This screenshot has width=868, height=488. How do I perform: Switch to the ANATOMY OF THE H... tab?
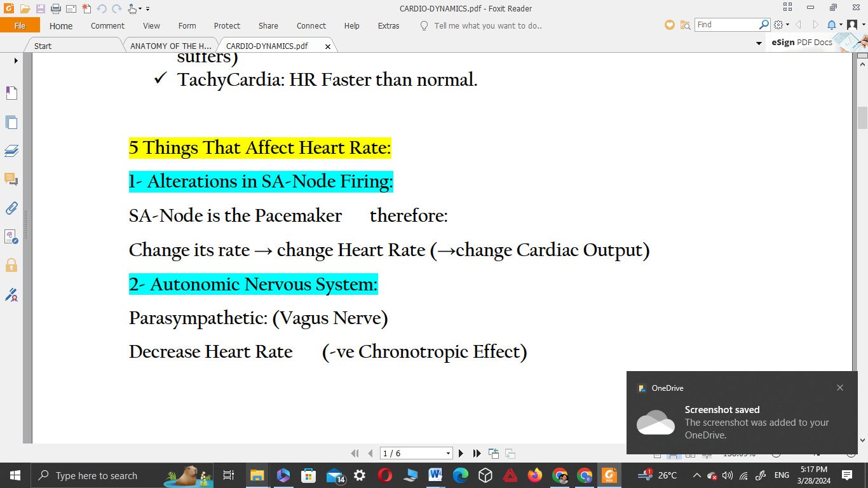click(x=170, y=46)
